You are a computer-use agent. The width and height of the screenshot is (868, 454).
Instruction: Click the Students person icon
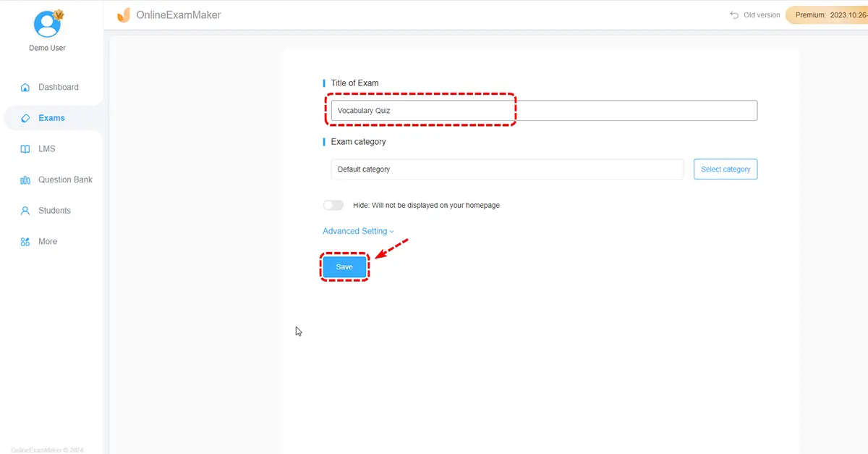25,211
